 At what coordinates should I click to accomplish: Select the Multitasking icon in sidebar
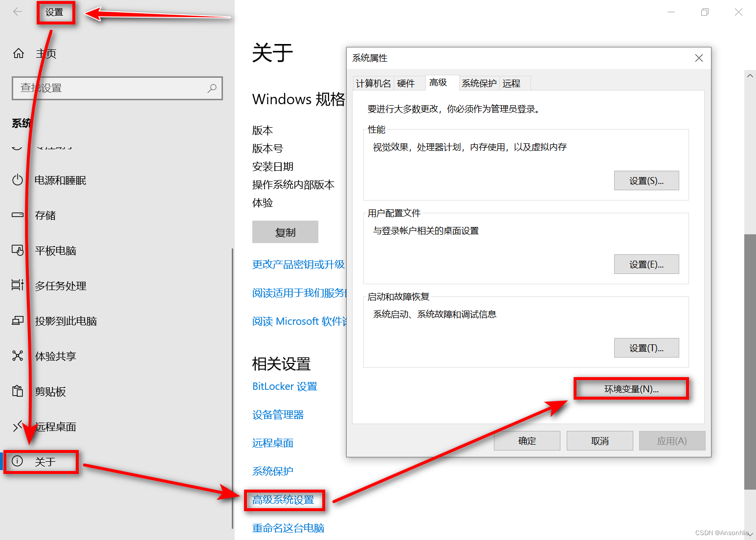click(x=18, y=285)
